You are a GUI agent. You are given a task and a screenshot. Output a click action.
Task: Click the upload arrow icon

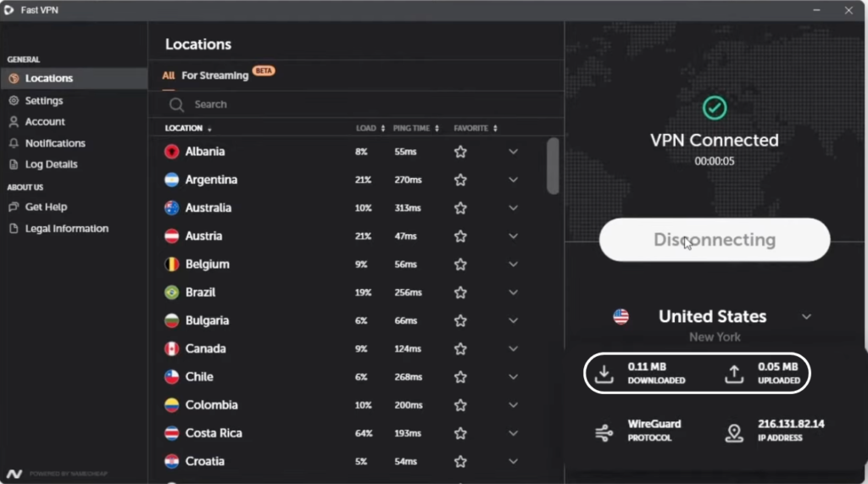point(734,374)
